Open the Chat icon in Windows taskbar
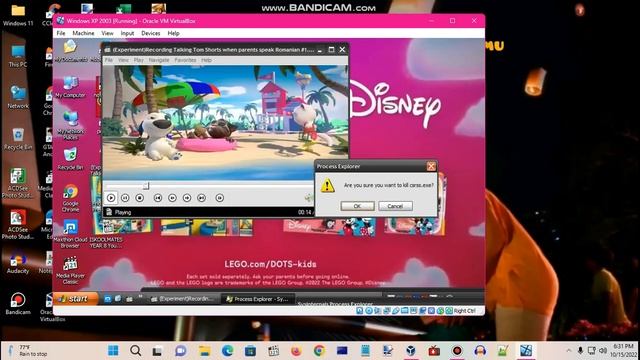Image resolution: width=640 pixels, height=360 pixels. coord(180,350)
